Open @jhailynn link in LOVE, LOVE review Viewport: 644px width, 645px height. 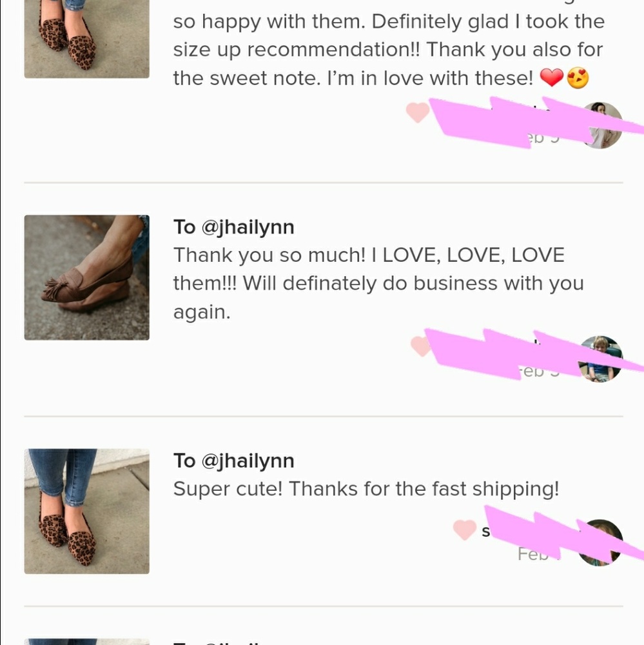click(x=248, y=227)
